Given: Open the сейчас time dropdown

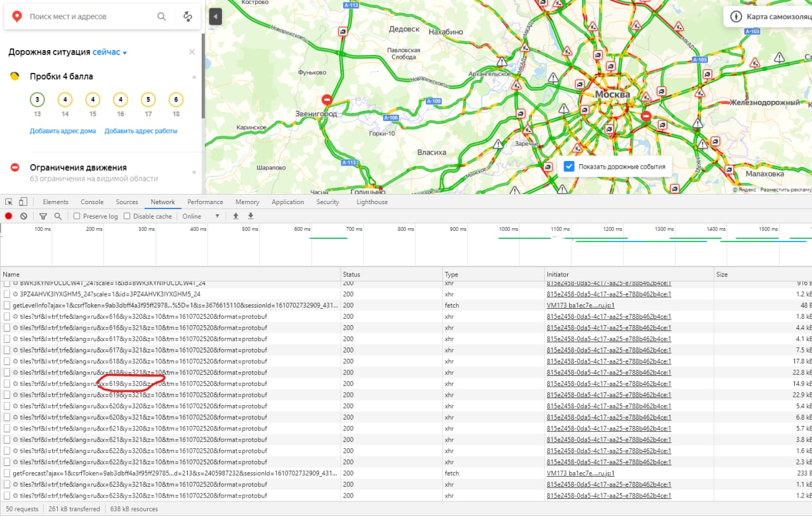Looking at the screenshot, I should (x=110, y=52).
